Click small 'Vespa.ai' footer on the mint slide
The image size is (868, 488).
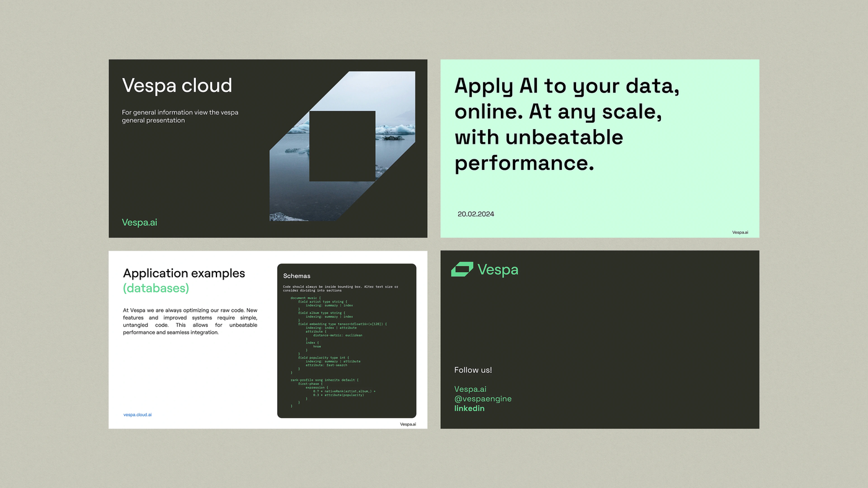[740, 233]
